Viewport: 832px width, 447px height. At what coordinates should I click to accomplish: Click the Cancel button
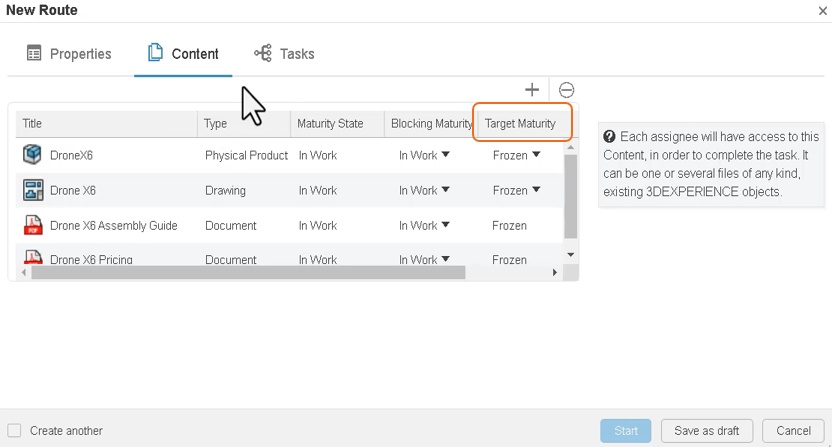[x=793, y=431]
